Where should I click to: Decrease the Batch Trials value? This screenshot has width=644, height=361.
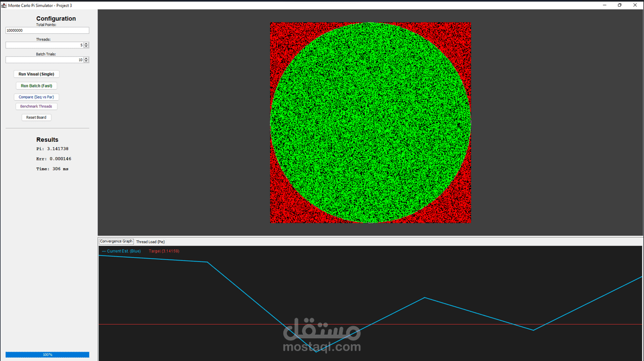coord(86,61)
